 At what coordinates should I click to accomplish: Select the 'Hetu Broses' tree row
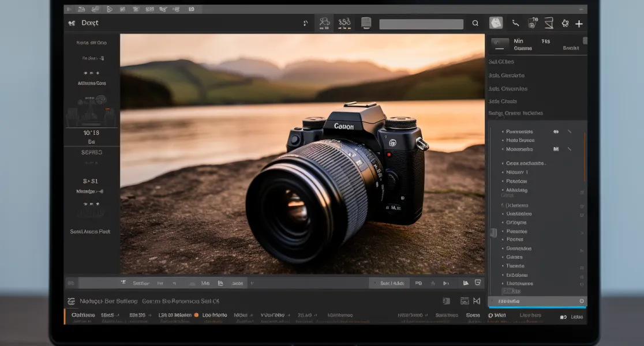[520, 140]
